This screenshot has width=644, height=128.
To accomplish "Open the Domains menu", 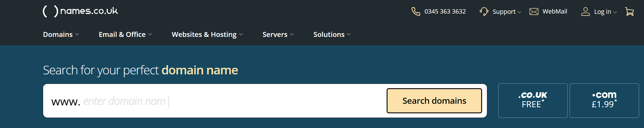I will point(58,35).
